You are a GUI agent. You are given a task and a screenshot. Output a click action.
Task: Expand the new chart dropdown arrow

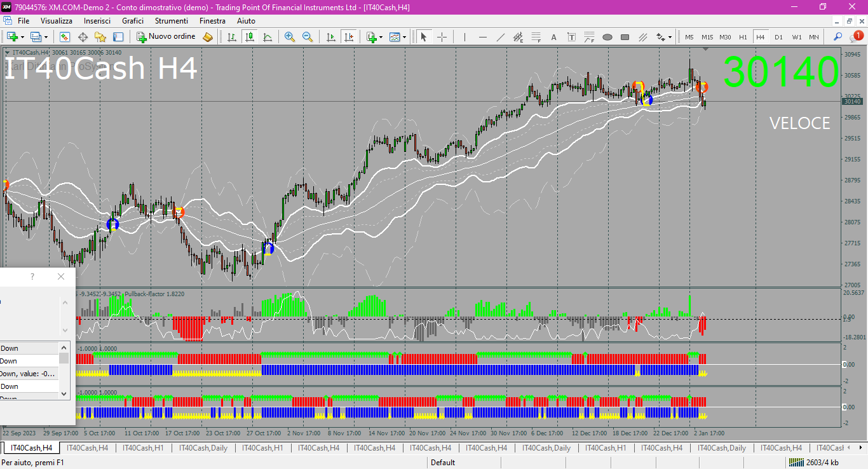[22, 37]
